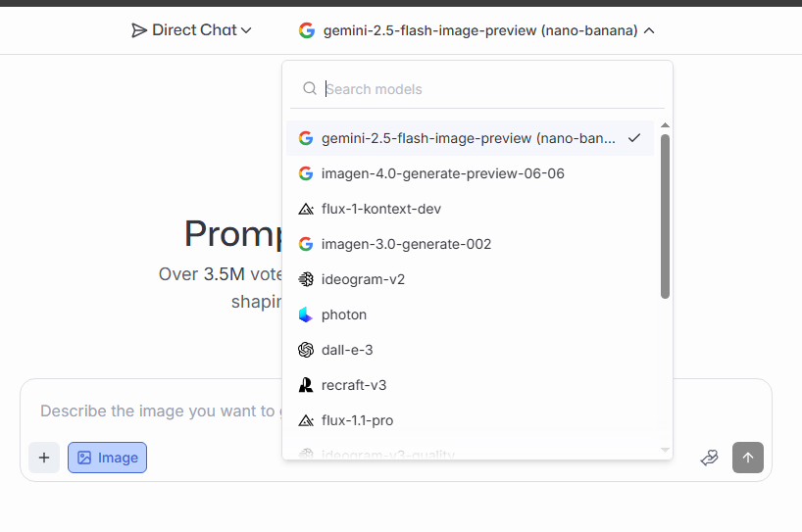This screenshot has width=802, height=532.
Task: Click the model list scrollbar thumb
Action: coord(665,217)
